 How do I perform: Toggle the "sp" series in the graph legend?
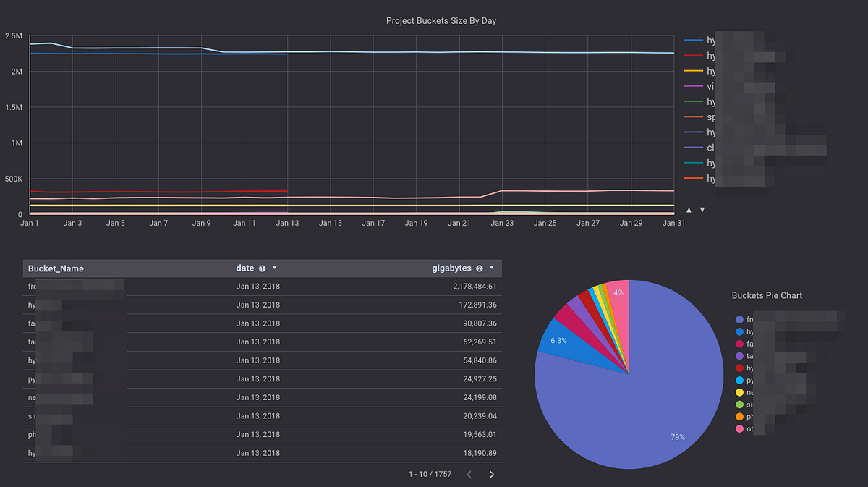(x=710, y=117)
